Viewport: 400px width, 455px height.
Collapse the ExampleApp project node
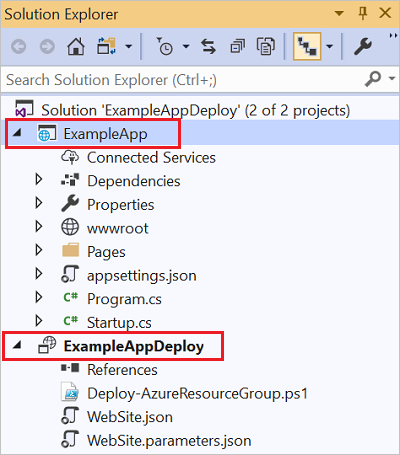[17, 133]
